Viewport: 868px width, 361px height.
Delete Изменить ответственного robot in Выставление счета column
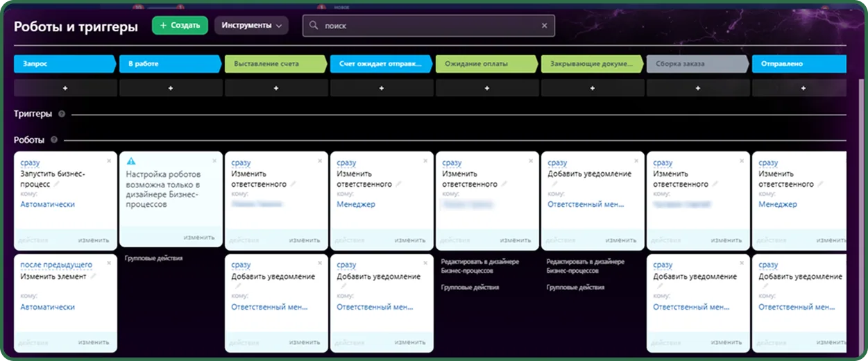coord(320,160)
